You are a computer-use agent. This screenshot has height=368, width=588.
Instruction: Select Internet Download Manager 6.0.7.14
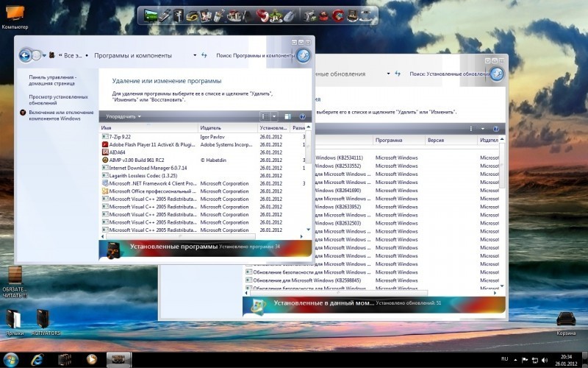[x=203, y=168]
